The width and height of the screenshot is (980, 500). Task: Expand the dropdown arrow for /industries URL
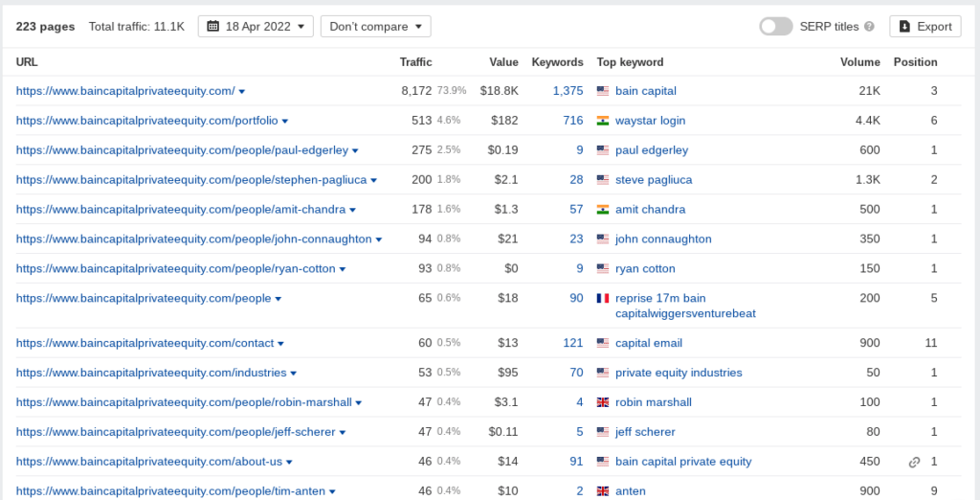click(x=293, y=373)
